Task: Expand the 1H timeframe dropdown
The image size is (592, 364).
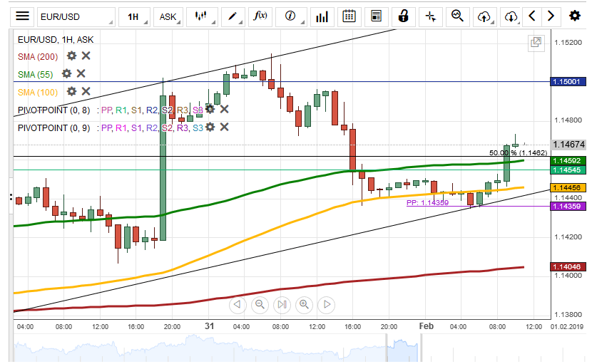Action: [x=133, y=16]
